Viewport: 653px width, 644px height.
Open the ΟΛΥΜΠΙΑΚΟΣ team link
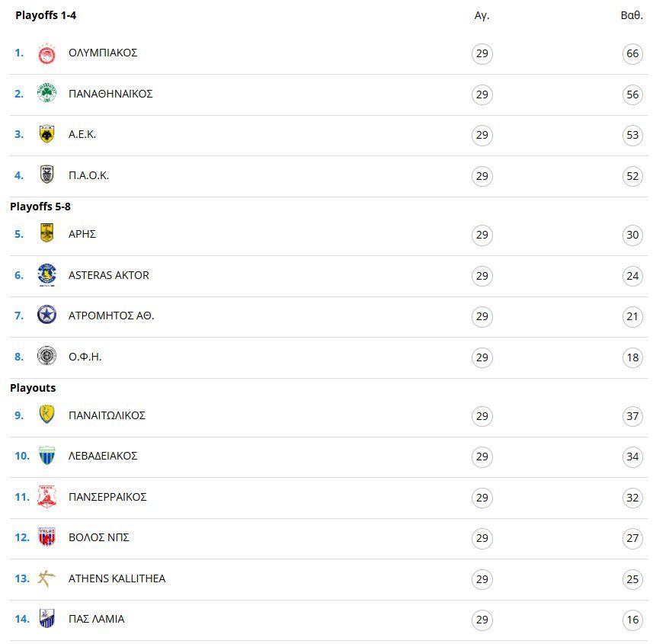tap(103, 53)
